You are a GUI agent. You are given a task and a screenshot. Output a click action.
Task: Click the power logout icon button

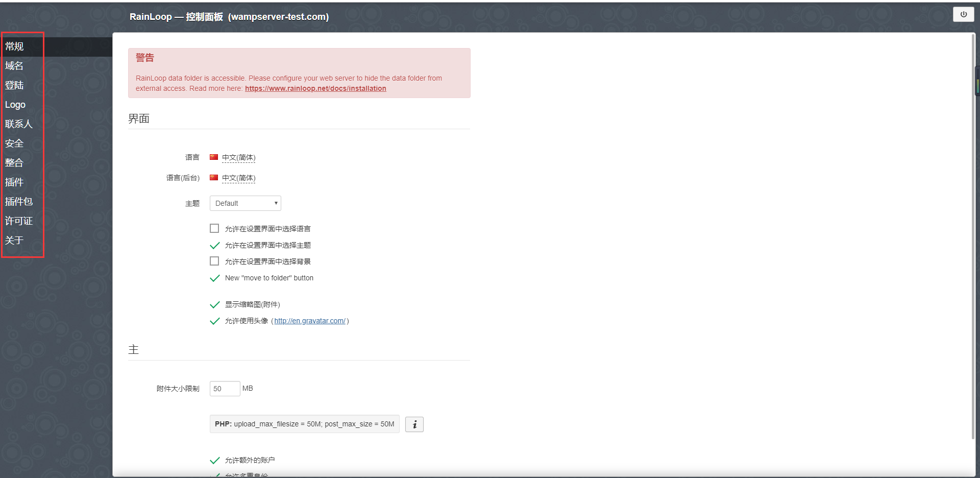963,14
